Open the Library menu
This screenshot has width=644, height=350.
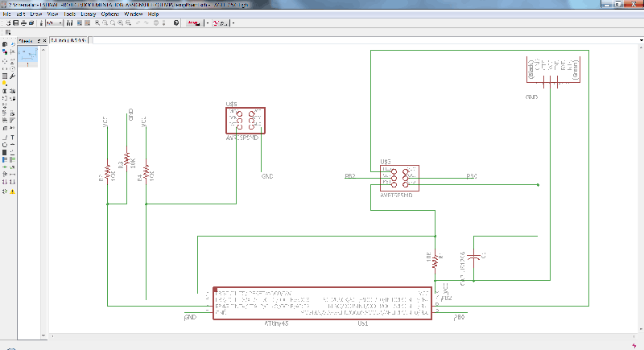[x=89, y=14]
